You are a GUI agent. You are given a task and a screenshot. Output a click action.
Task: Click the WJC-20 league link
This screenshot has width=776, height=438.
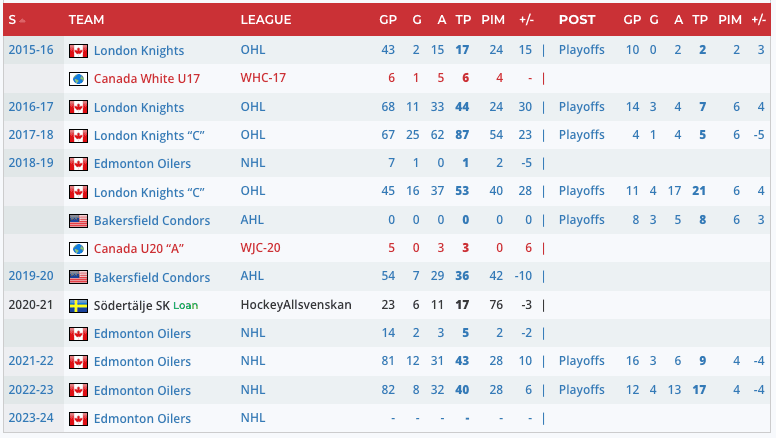click(262, 248)
